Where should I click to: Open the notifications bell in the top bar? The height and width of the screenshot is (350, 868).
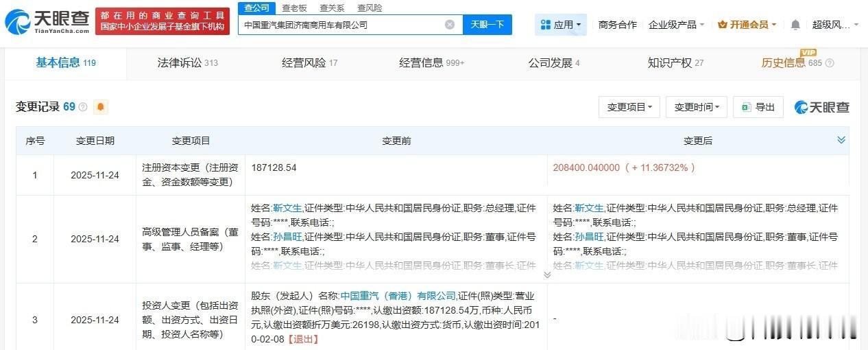[795, 25]
